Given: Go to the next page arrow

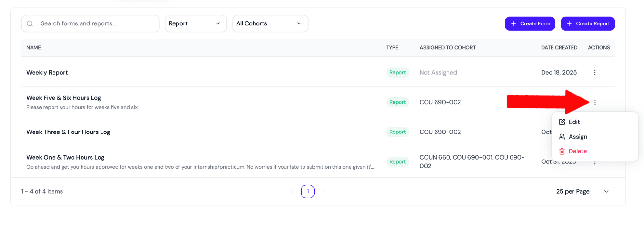Looking at the screenshot, I should pos(323,192).
